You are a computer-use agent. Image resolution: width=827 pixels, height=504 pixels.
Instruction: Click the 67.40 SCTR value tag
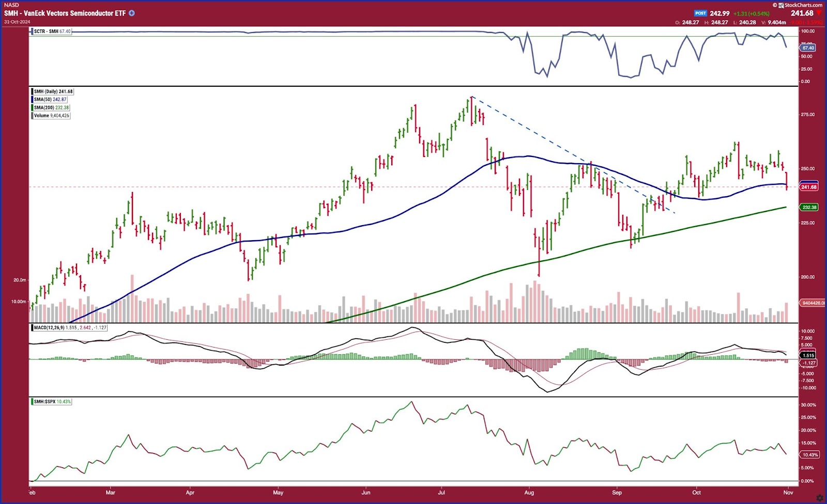(808, 48)
